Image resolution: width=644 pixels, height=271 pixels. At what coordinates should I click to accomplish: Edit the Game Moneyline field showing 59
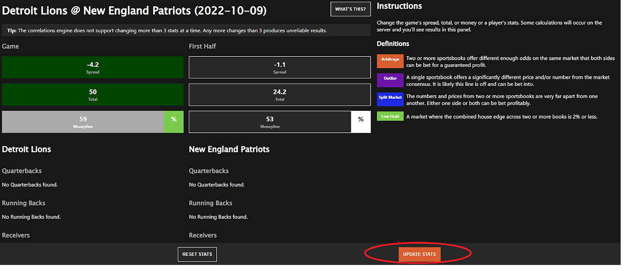[x=83, y=122]
